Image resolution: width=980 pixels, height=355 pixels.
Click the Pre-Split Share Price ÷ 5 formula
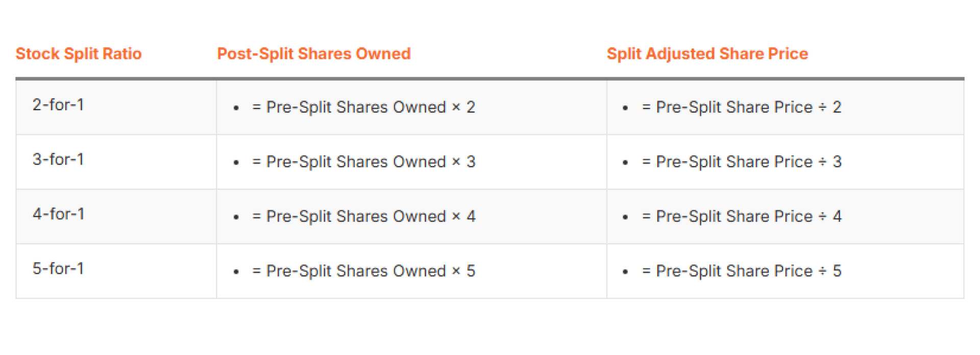pyautogui.click(x=741, y=271)
